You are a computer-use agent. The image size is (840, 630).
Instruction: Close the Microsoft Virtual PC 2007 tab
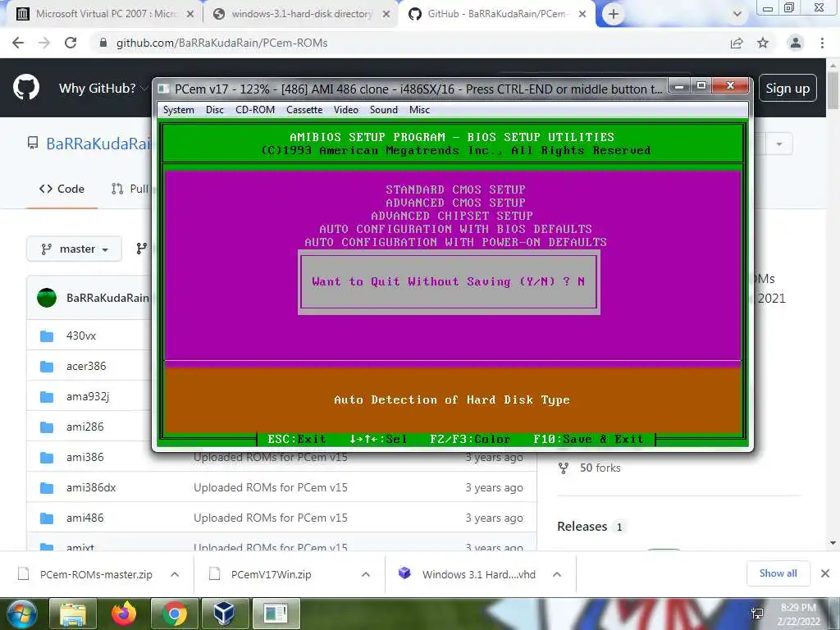pos(190,15)
